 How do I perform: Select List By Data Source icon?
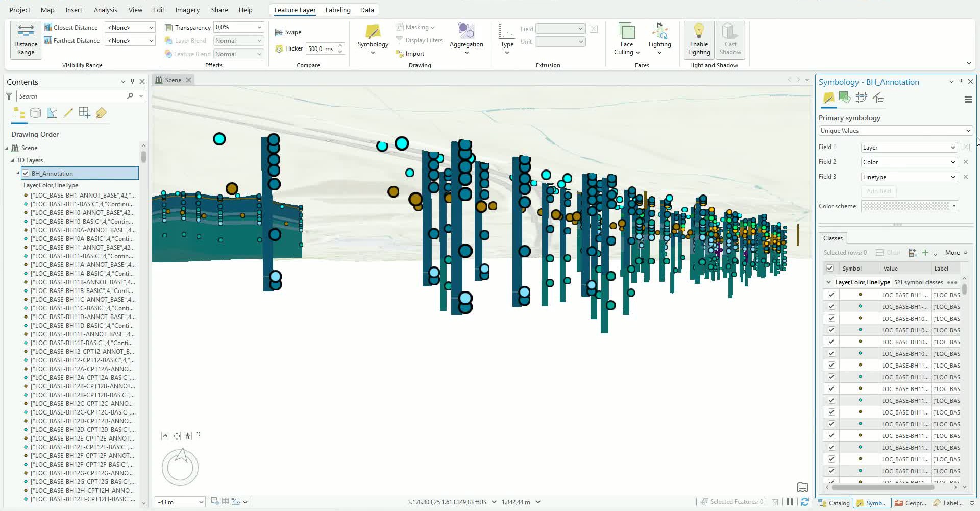click(35, 113)
